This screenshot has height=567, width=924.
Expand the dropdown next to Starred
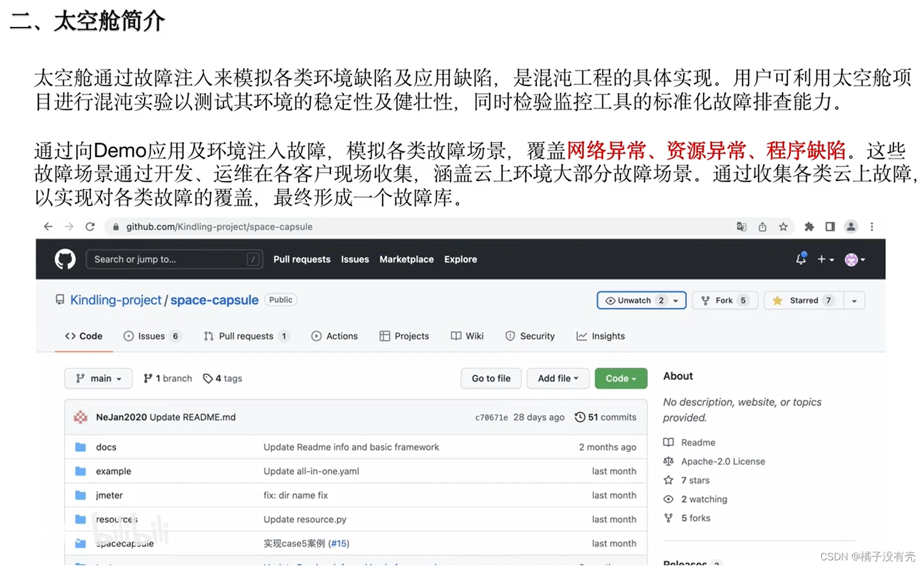pos(854,300)
